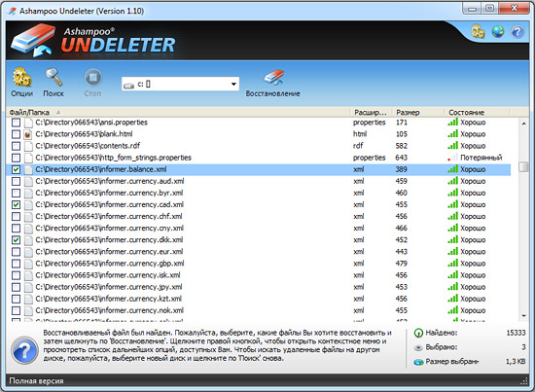Open the help question icon in header
The width and height of the screenshot is (535, 392).
tap(517, 32)
